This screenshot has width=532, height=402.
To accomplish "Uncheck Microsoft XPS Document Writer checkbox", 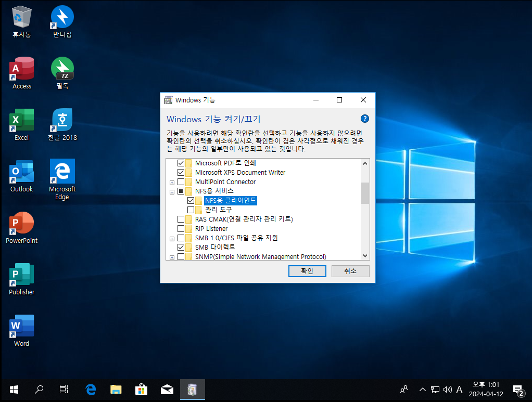I will coord(181,172).
